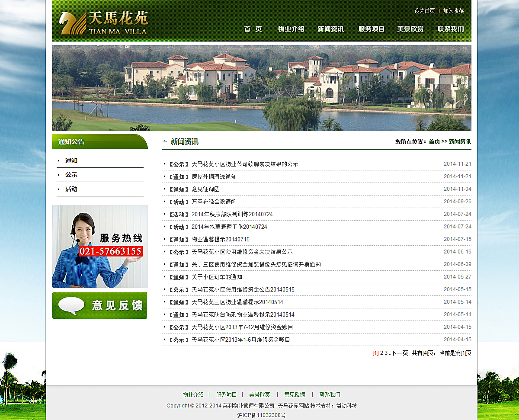Click the 服务热线 hotline image
The image size is (519, 420).
pos(100,246)
